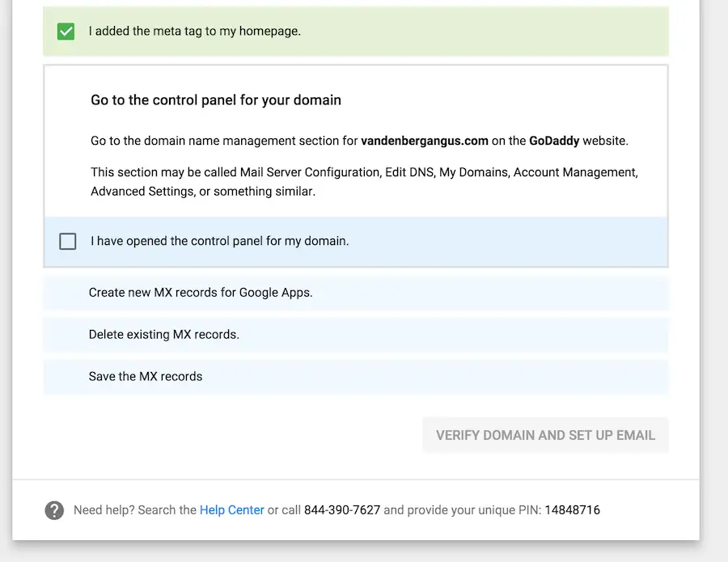Open the Help Center link
The height and width of the screenshot is (562, 728).
[x=231, y=510]
